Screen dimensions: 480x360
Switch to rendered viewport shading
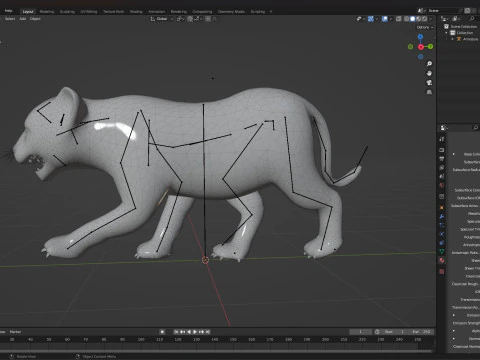point(425,19)
